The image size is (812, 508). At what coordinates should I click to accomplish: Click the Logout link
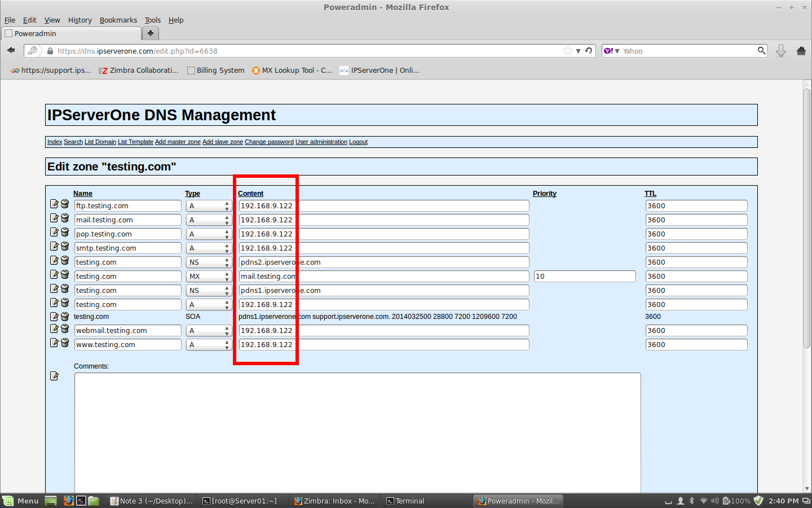358,142
